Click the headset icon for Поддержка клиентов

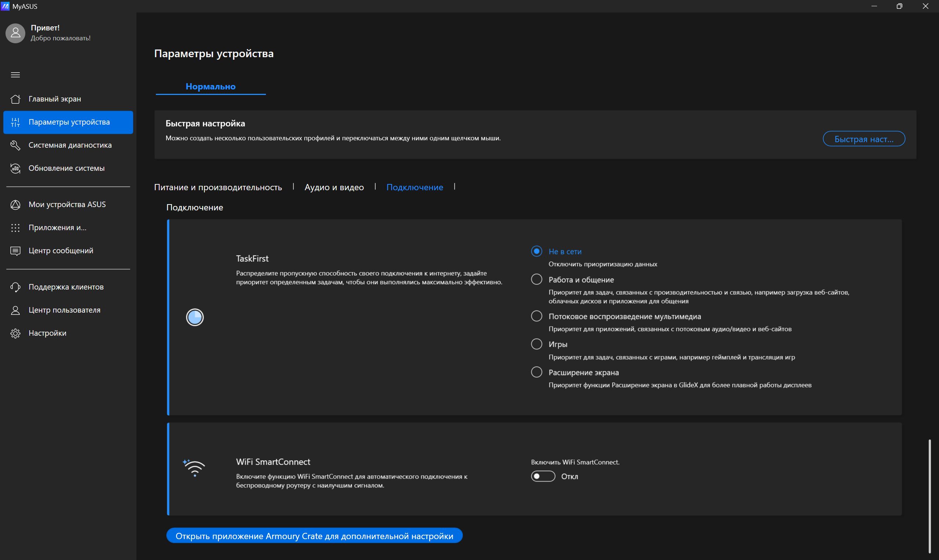[15, 287]
